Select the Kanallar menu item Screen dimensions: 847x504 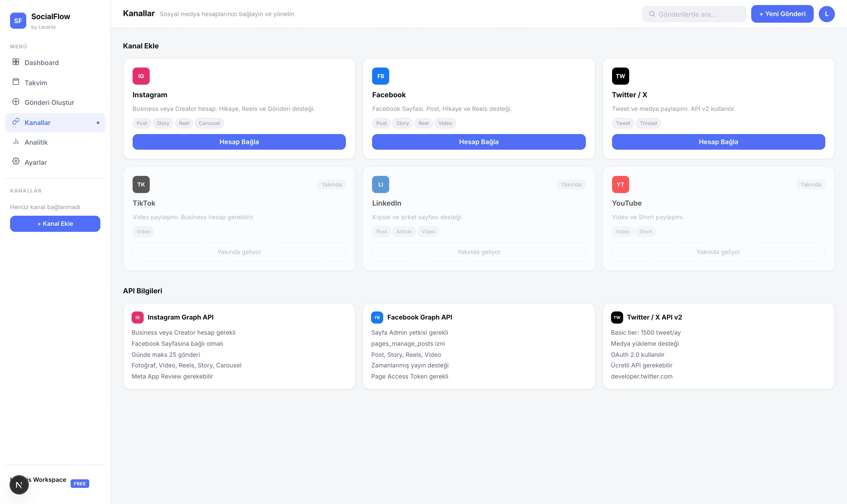pos(55,123)
